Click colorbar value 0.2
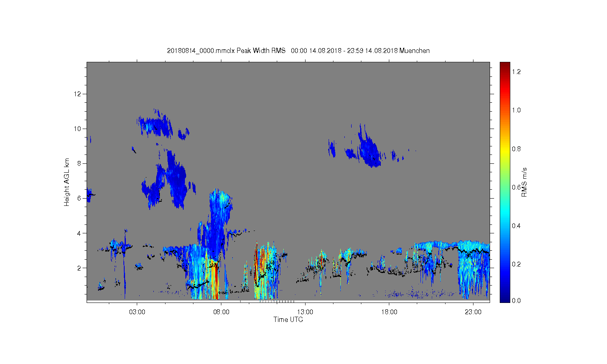The image size is (607, 364). pyautogui.click(x=516, y=264)
